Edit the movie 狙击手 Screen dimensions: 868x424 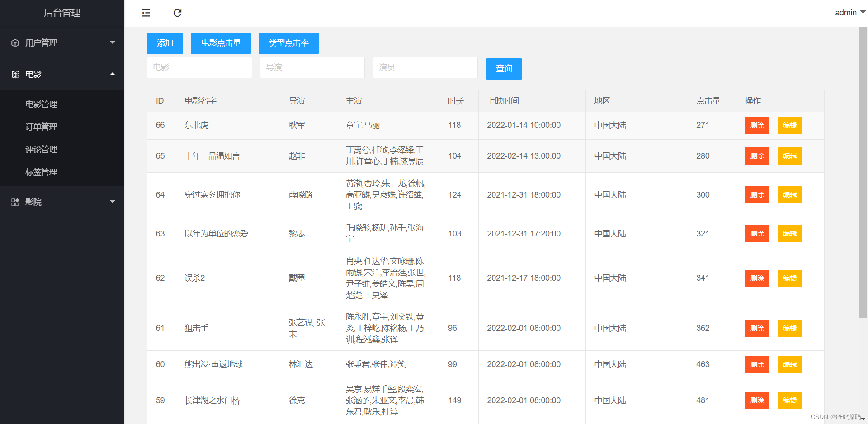(x=790, y=329)
